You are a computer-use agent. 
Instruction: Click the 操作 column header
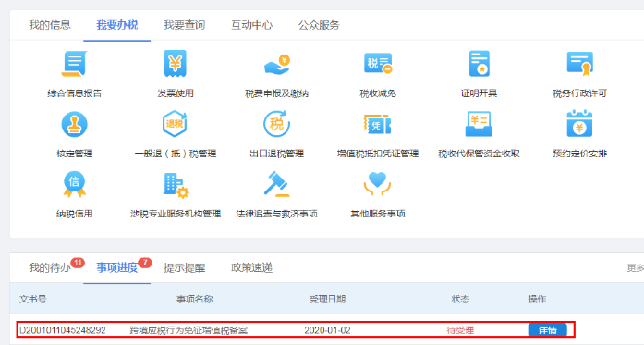coord(537,300)
